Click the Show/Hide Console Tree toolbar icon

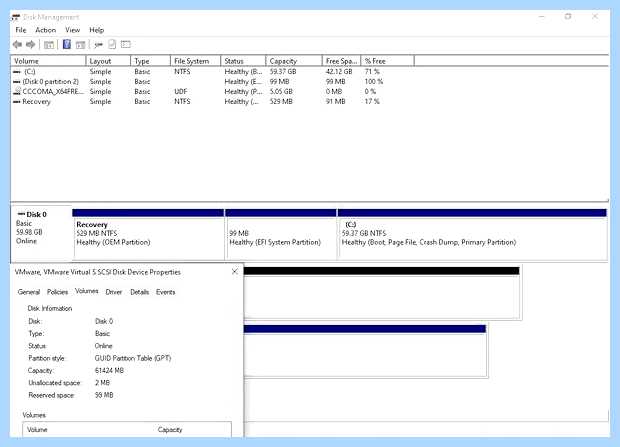point(49,45)
